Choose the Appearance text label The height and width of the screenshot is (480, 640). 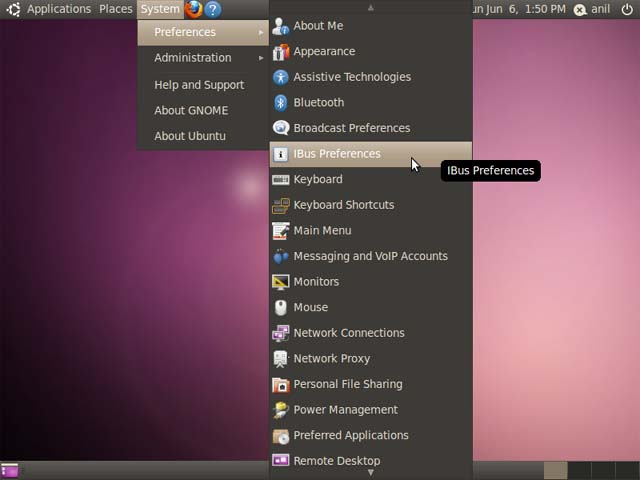click(324, 51)
